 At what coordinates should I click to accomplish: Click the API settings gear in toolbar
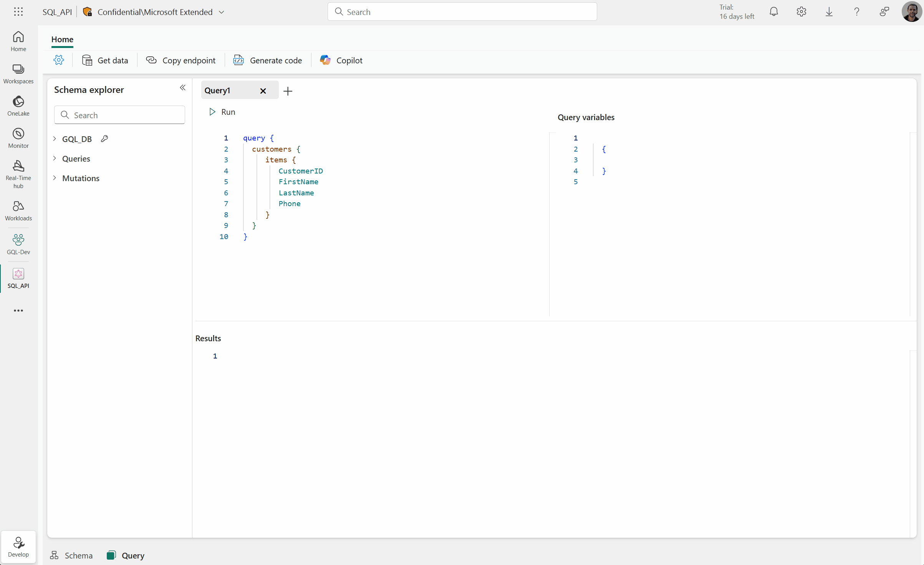click(59, 60)
